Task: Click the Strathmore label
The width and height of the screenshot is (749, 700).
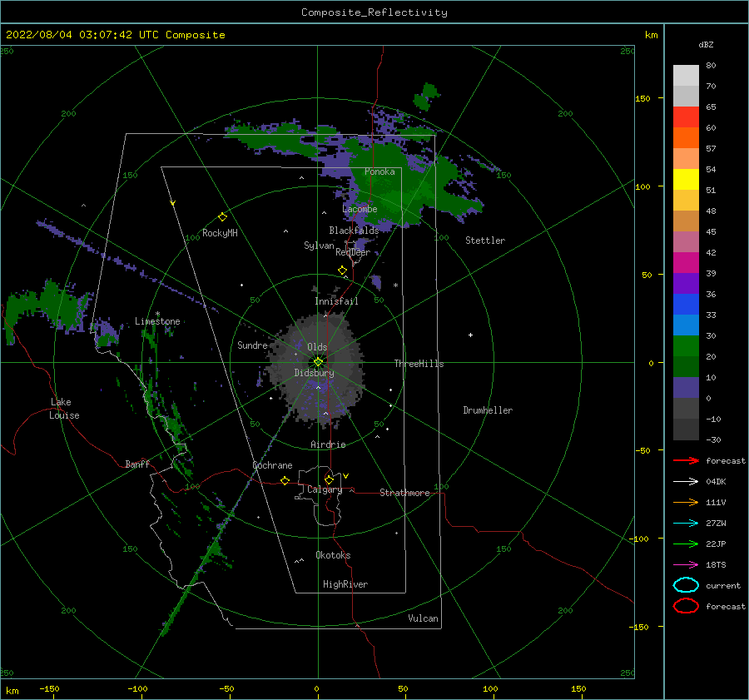Action: pyautogui.click(x=404, y=493)
